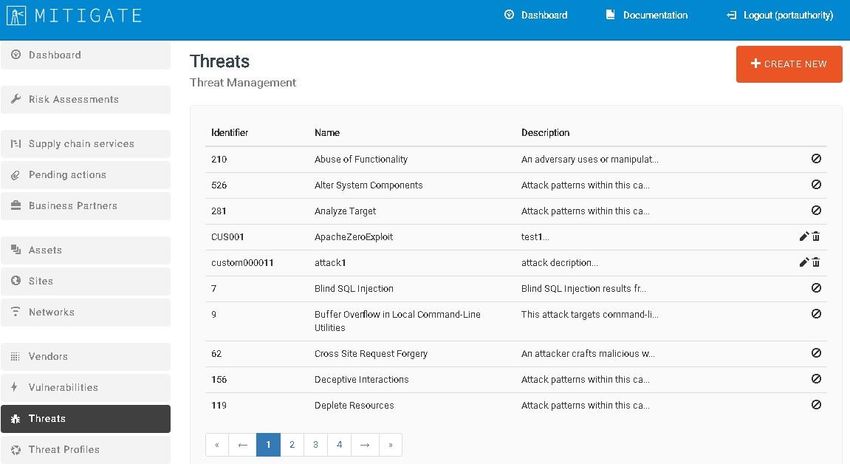Jump to last page using double chevron
The height and width of the screenshot is (464, 850).
[390, 444]
